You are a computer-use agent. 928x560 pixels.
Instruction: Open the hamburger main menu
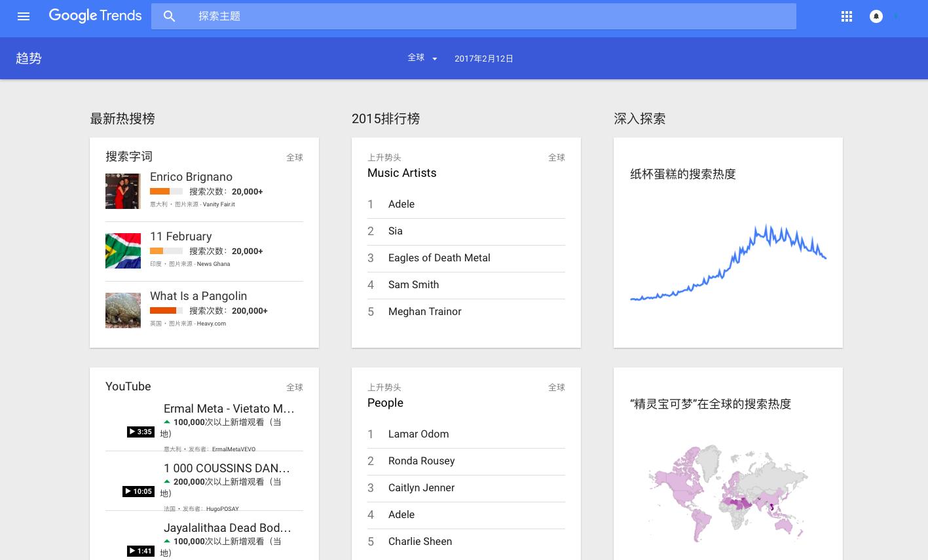24,16
